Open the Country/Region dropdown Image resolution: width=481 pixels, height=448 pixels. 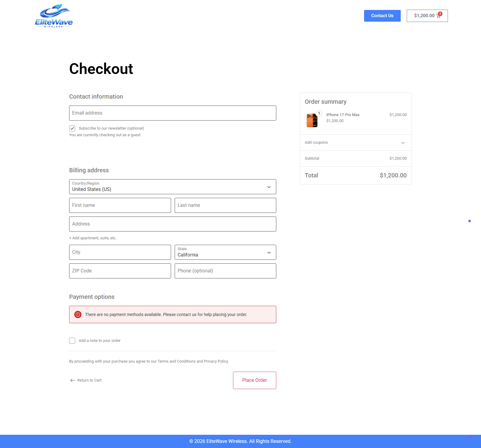click(173, 187)
